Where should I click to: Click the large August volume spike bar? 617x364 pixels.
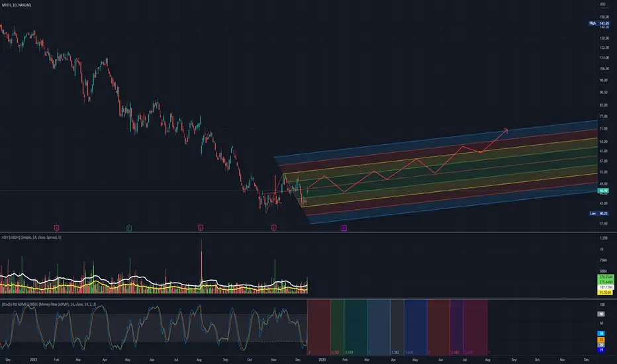tap(201, 266)
